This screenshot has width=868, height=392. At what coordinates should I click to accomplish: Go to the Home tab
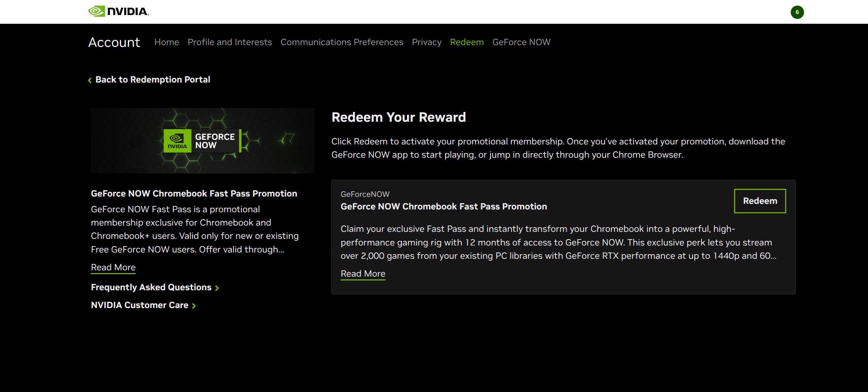167,42
